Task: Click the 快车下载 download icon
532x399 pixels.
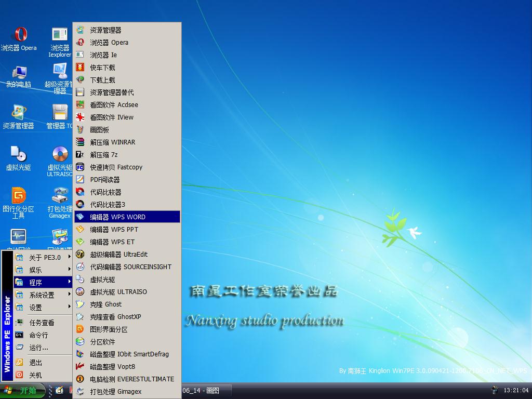Action: [x=80, y=67]
